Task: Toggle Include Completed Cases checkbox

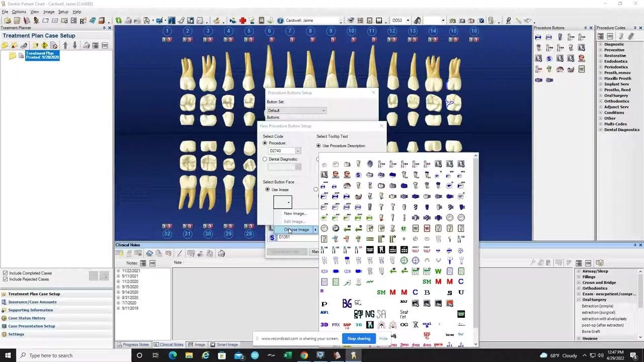Action: tap(5, 273)
